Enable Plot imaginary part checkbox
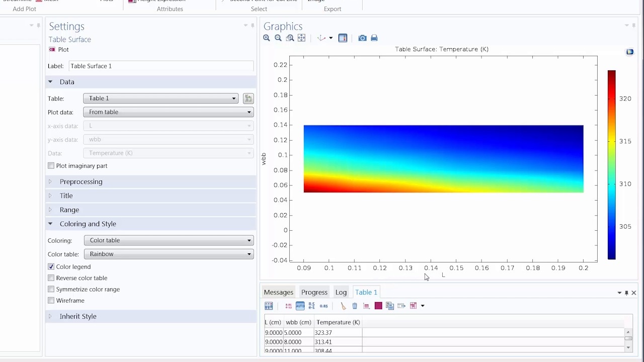Screen dimensions: 644x362 point(51,166)
